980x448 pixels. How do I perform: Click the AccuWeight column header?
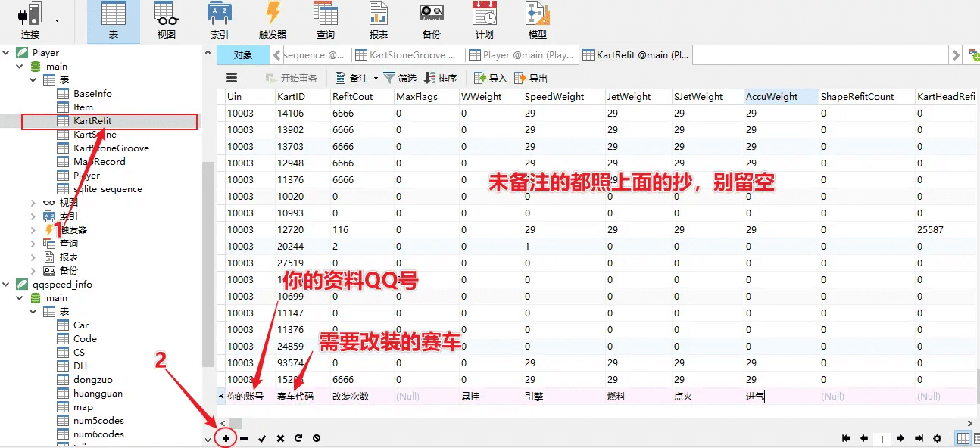781,97
